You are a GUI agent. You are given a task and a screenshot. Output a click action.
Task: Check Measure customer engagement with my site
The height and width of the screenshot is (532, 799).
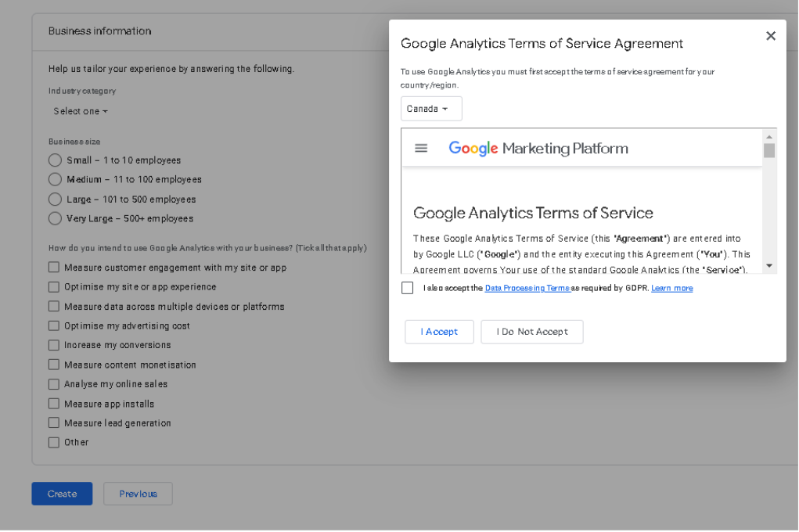click(x=54, y=268)
